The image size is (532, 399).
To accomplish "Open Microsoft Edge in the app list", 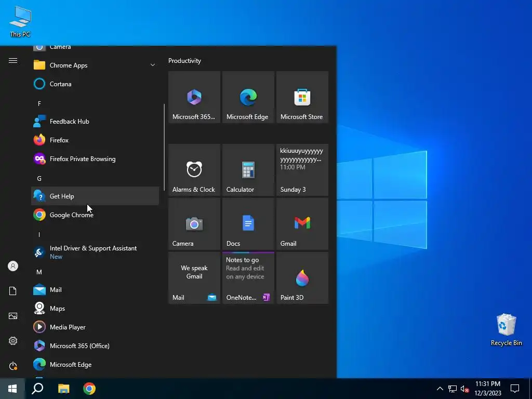I will 95,364.
